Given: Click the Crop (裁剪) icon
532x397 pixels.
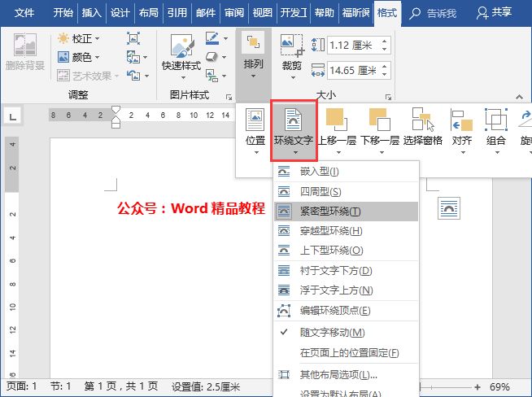Looking at the screenshot, I should (x=292, y=46).
